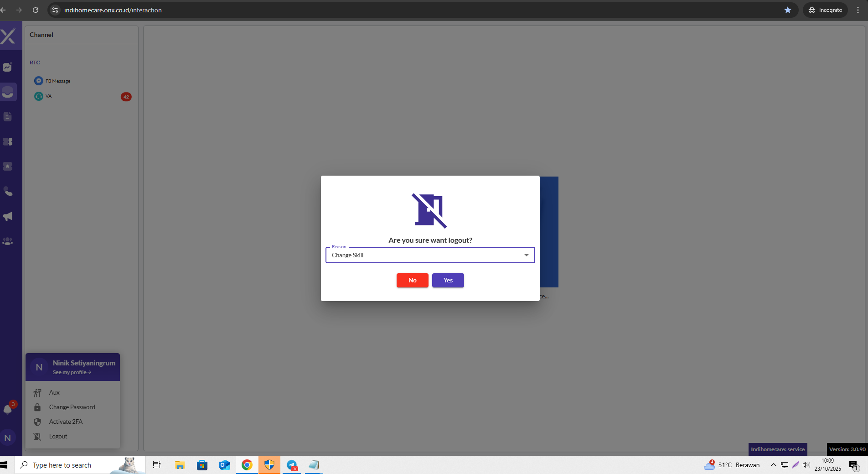The height and width of the screenshot is (474, 868).
Task: Open the dashboard chart icon in sidebar
Action: (7, 67)
